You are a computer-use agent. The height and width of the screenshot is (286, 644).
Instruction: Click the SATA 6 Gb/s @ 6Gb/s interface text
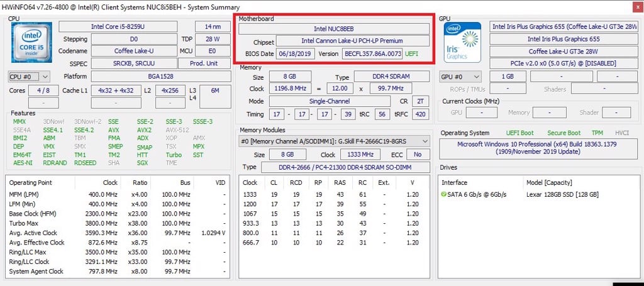tap(477, 194)
